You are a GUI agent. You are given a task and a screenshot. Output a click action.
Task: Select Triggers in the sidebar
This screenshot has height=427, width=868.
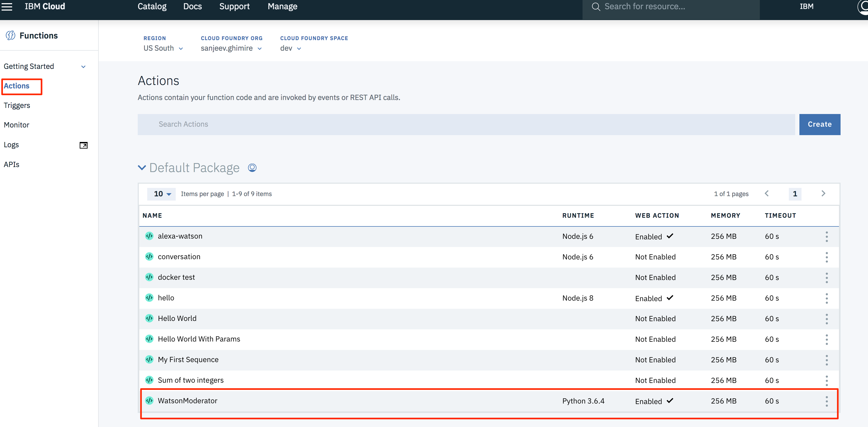coord(17,106)
